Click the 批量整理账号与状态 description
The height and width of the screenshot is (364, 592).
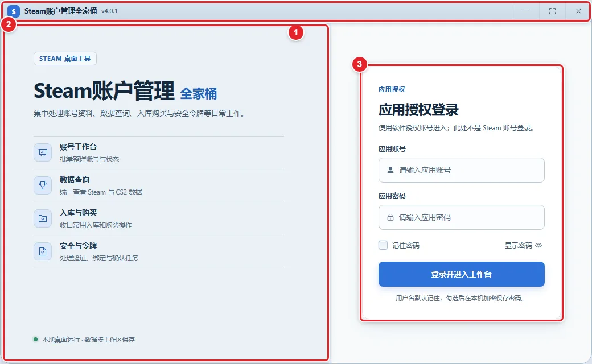point(89,159)
